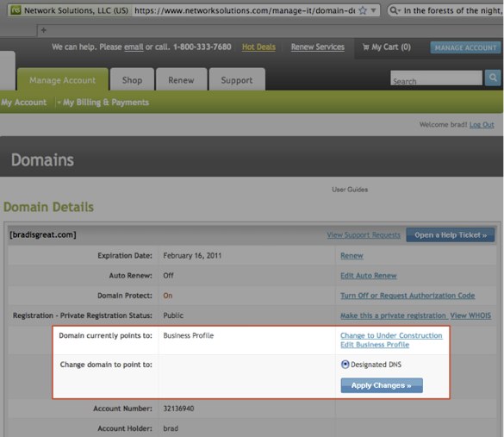Click the Auto Renew Off value
This screenshot has width=504, height=437.
[x=168, y=276]
